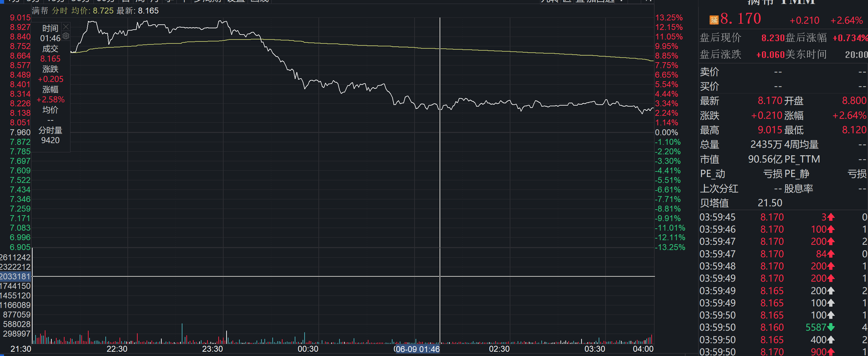Click red arrow beside 84 volume trade

(830, 254)
